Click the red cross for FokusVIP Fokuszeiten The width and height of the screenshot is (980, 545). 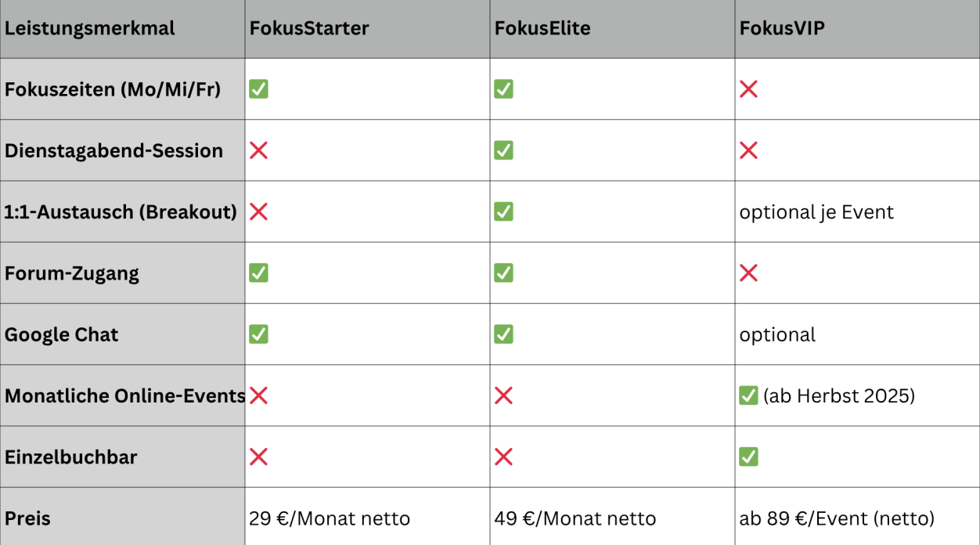tap(748, 89)
